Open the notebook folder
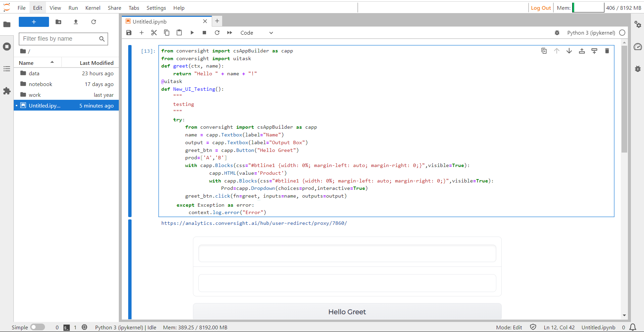Screen dimensions: 644x332 click(x=66, y=84)
